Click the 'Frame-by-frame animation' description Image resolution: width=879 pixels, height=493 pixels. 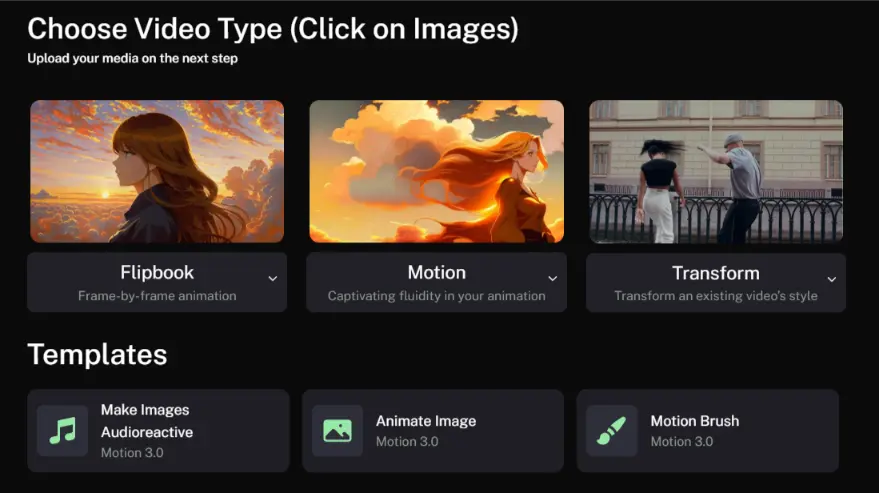point(157,296)
